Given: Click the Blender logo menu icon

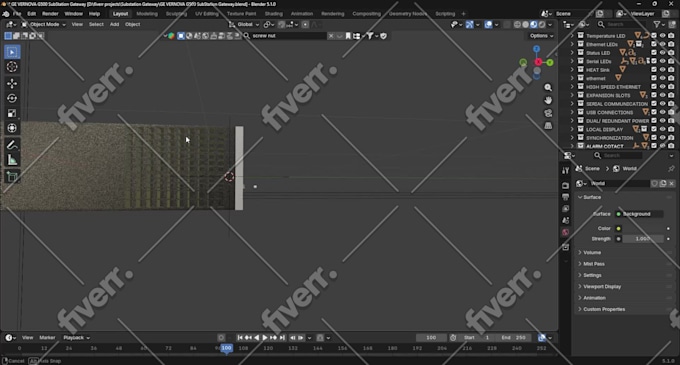Looking at the screenshot, I should coord(6,14).
